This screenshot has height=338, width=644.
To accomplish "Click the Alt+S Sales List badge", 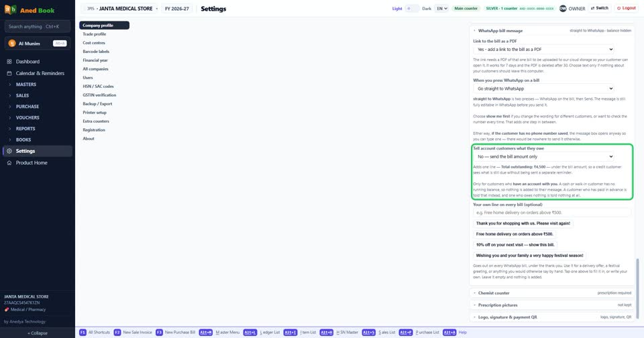I will [x=368, y=332].
